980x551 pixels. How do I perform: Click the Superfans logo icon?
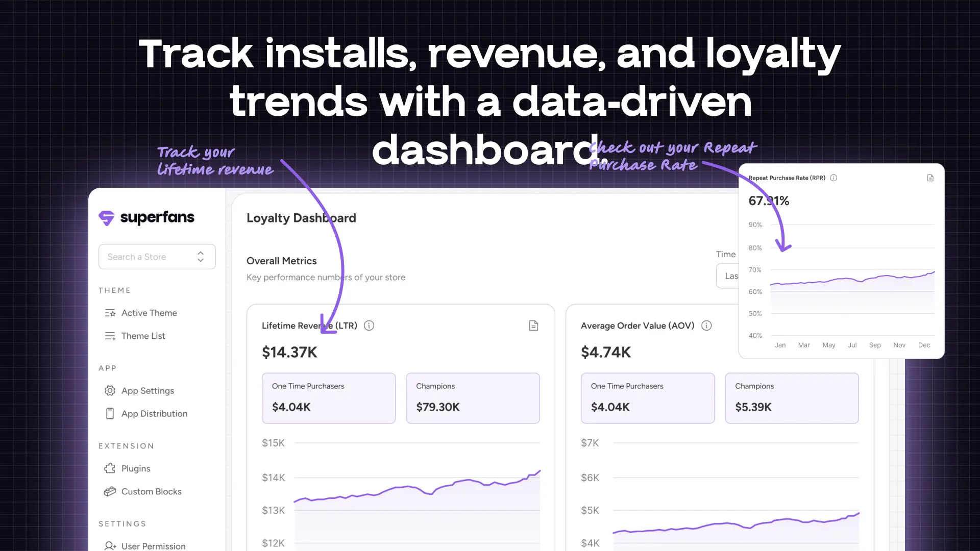(107, 218)
